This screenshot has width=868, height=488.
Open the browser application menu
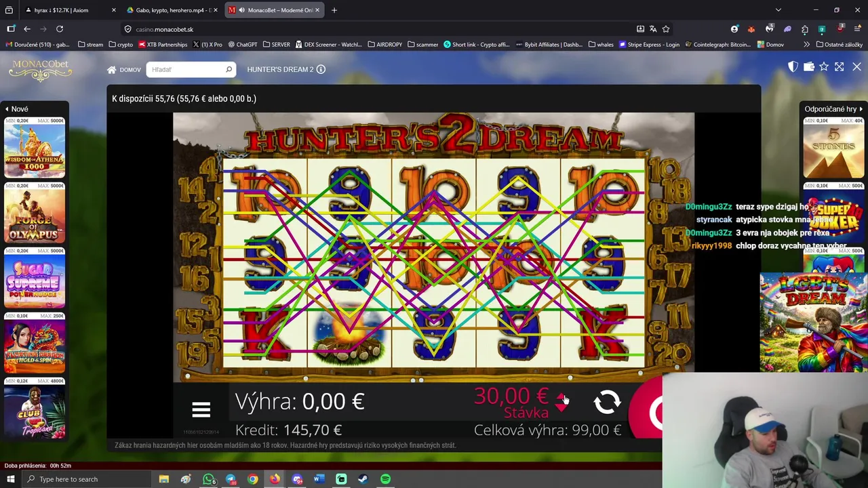point(856,29)
